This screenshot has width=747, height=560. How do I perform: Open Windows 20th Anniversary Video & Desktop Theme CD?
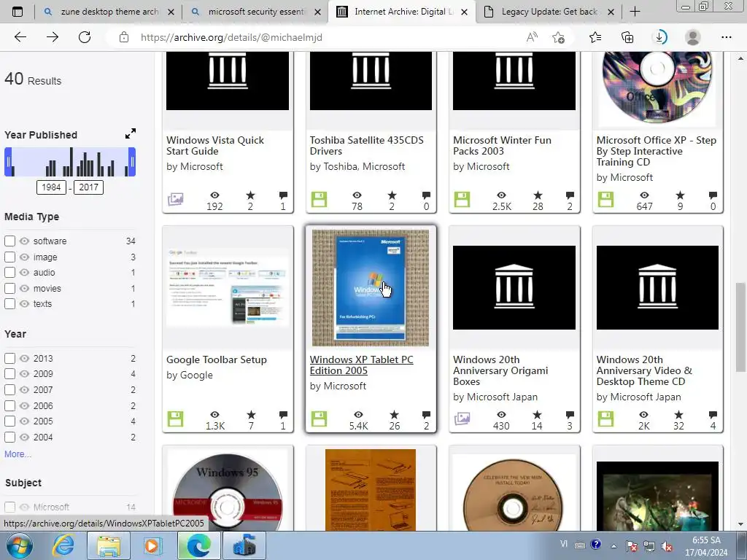pos(644,370)
